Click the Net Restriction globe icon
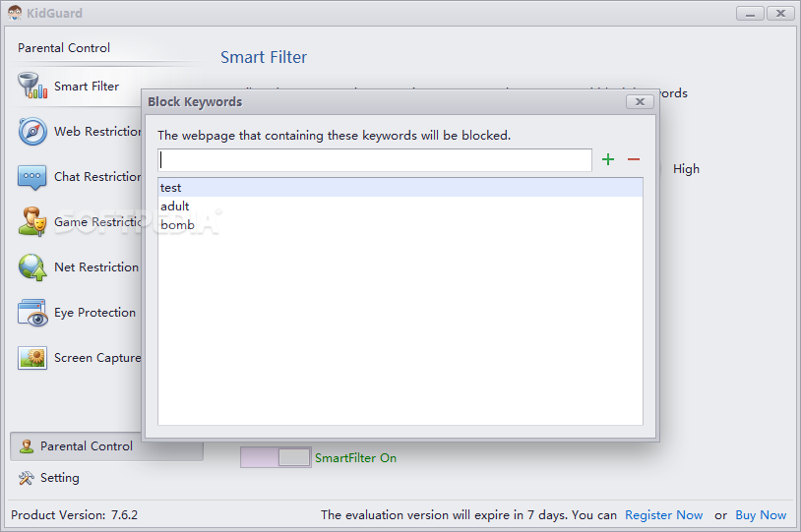Viewport: 801px width, 532px height. [x=32, y=267]
